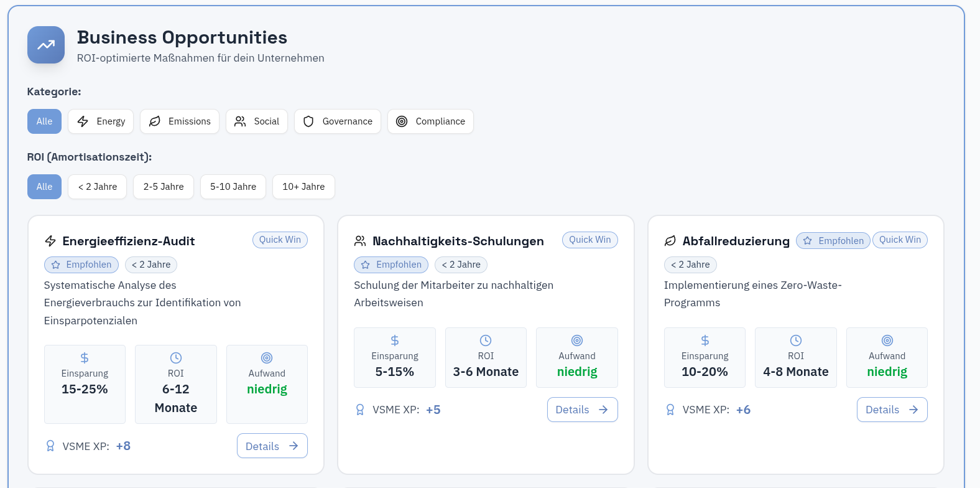Open Details for Energieeffizienz-Audit
Viewport: 980px width, 488px height.
[272, 446]
